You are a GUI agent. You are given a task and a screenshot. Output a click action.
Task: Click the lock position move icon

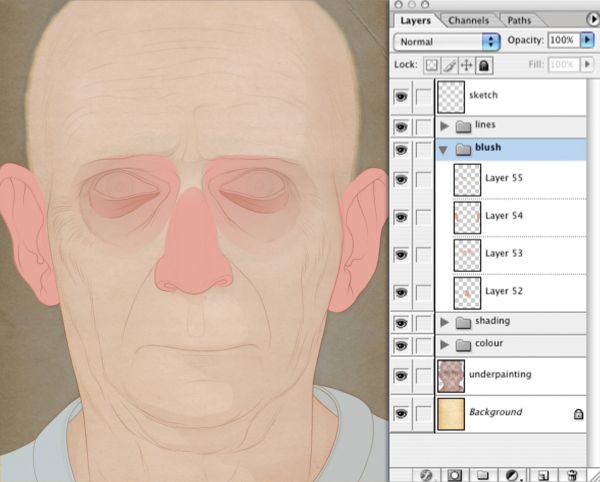point(466,65)
